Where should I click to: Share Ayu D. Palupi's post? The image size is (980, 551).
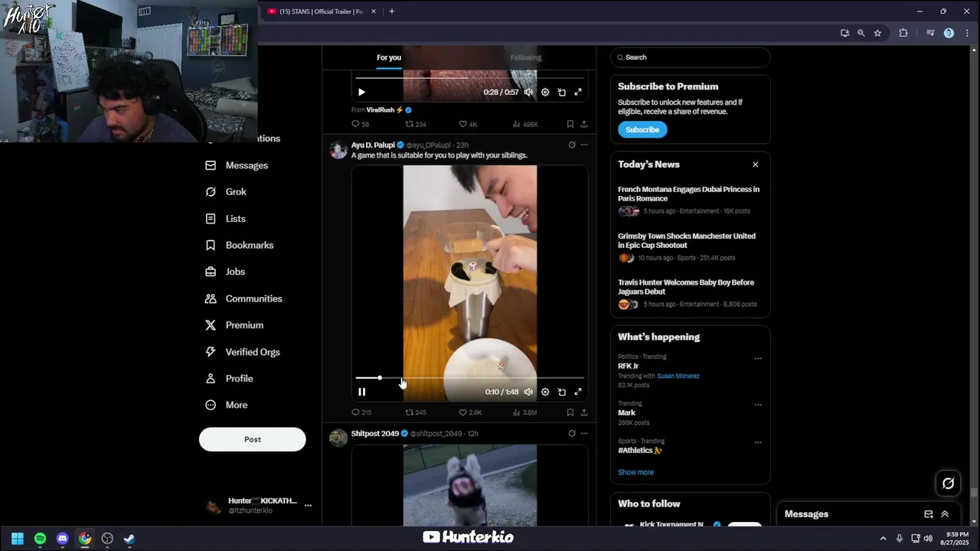point(584,412)
